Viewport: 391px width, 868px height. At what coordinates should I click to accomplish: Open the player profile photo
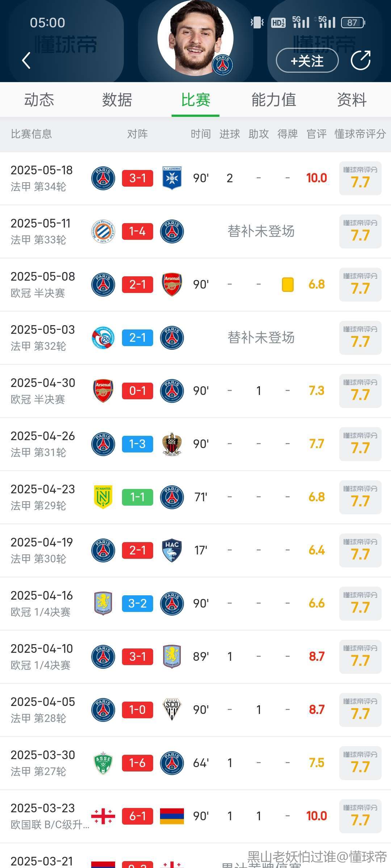click(195, 38)
